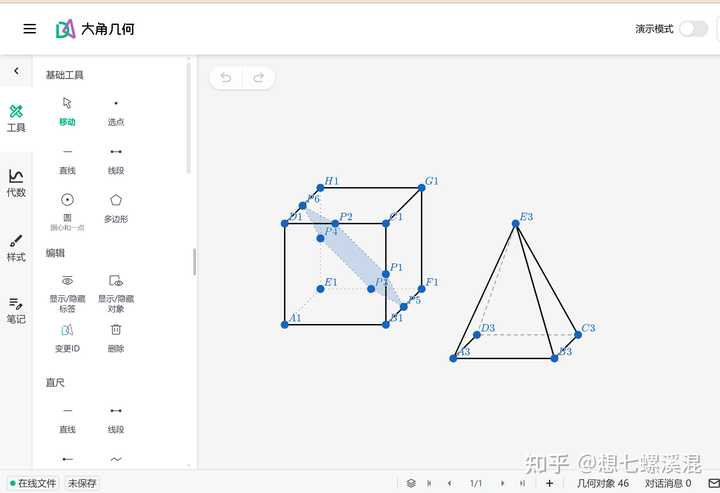Activate the 变更ID tool
Screen dimensions: 720x493
67,337
